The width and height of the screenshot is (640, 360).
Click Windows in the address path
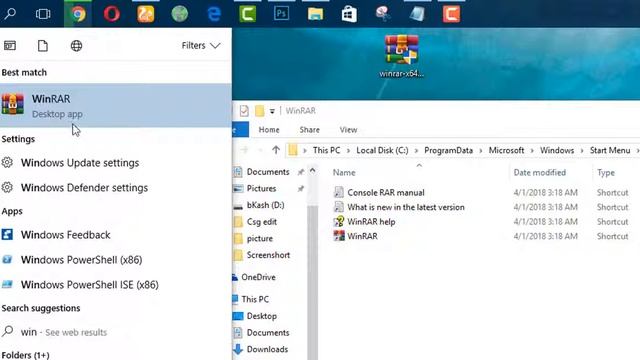pyautogui.click(x=557, y=150)
